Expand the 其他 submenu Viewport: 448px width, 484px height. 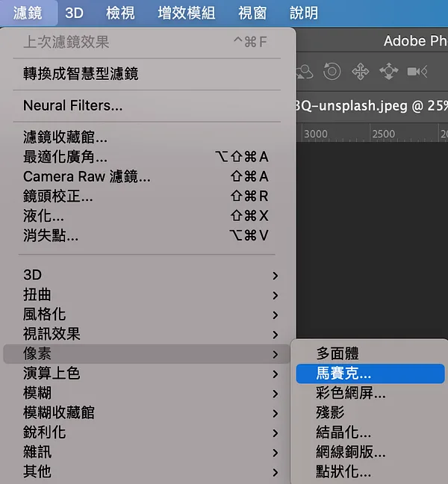click(x=146, y=472)
